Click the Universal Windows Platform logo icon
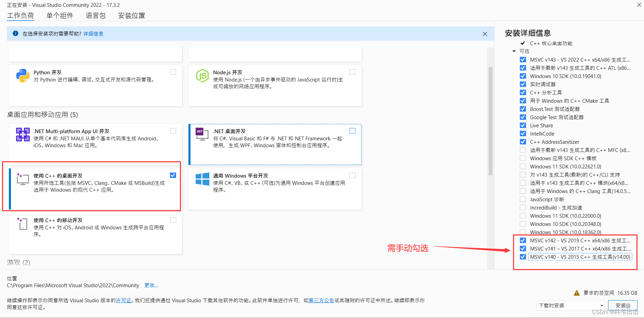The width and height of the screenshot is (644, 318). point(202,179)
